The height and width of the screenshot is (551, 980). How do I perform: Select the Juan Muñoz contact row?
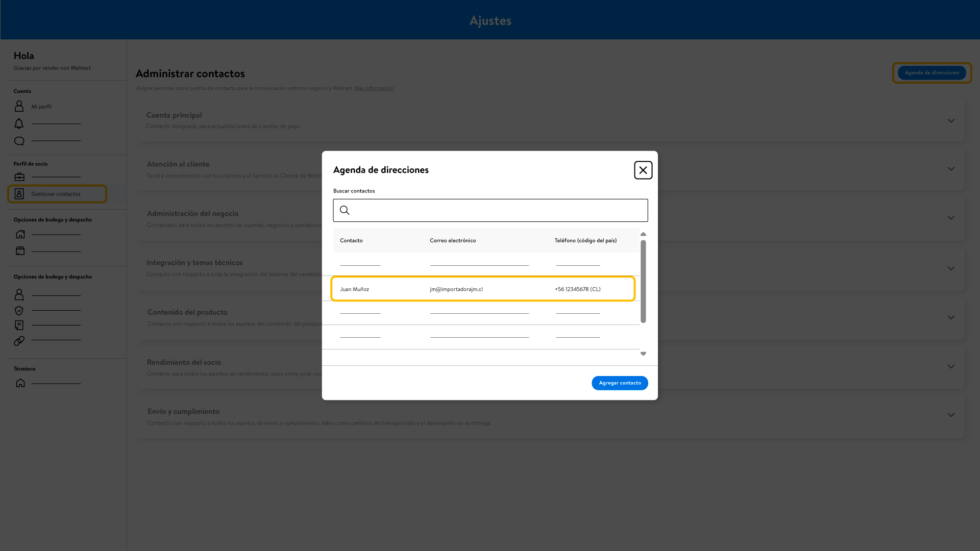[482, 289]
